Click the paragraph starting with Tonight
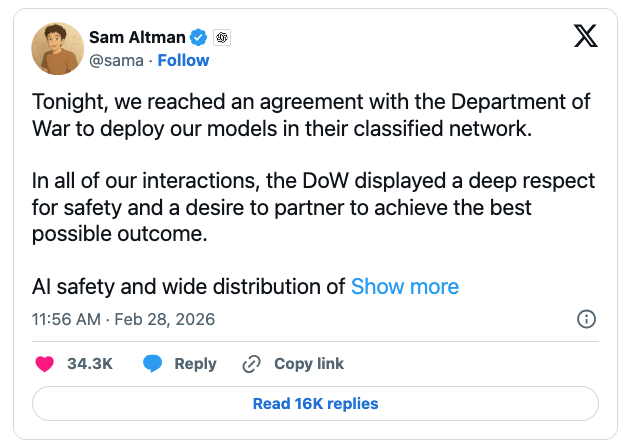Image resolution: width=631 pixels, height=447 pixels. coord(310,115)
